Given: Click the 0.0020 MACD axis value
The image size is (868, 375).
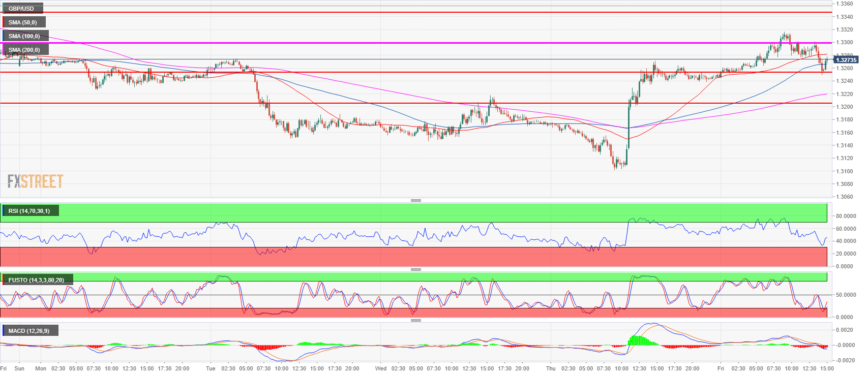Looking at the screenshot, I should tap(845, 330).
